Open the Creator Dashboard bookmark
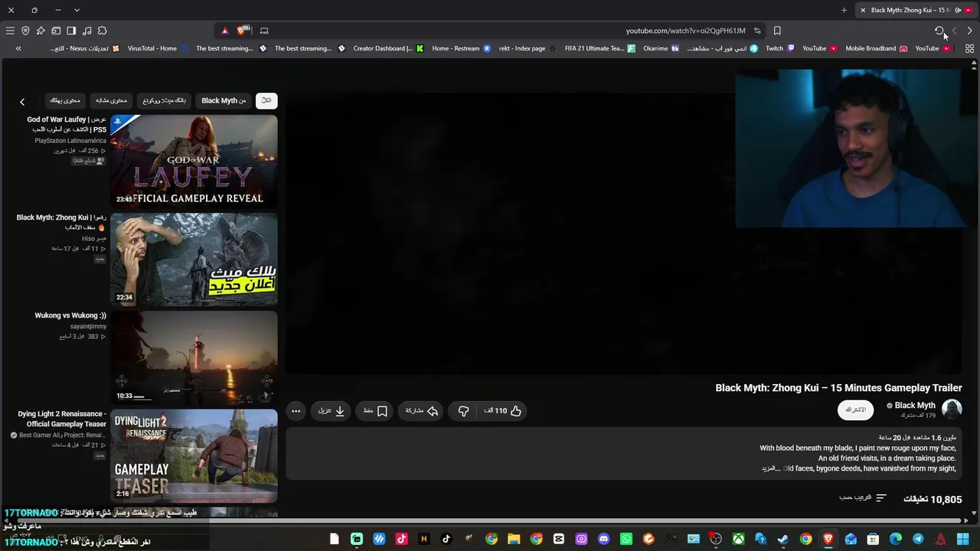 388,48
